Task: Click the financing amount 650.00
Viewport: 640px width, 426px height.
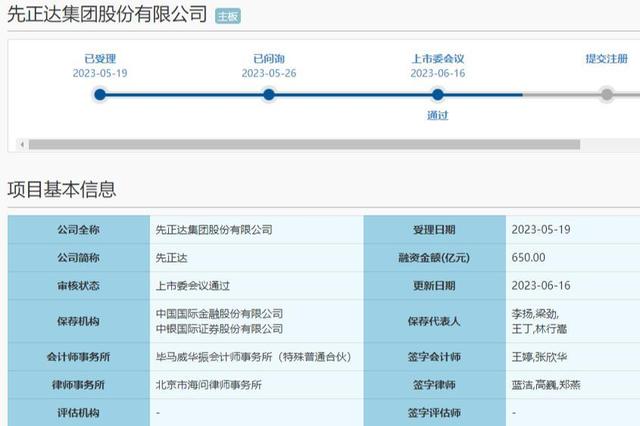Action: tap(528, 258)
